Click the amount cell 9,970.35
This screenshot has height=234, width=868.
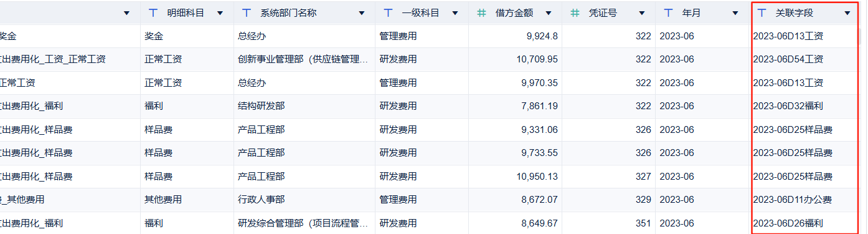[539, 82]
